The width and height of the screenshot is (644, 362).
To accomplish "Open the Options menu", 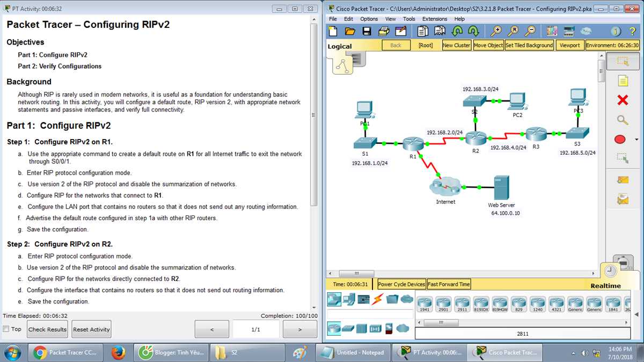I will pos(369,19).
